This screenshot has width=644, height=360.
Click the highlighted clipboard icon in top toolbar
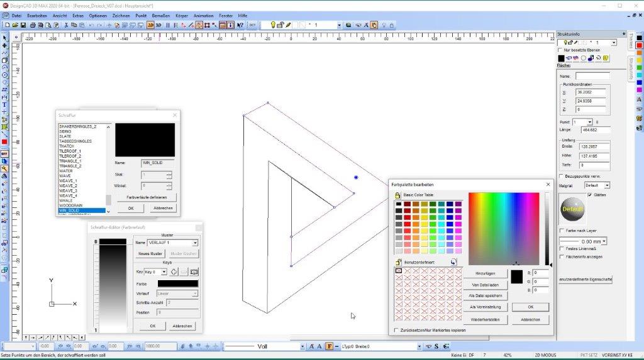(x=374, y=25)
